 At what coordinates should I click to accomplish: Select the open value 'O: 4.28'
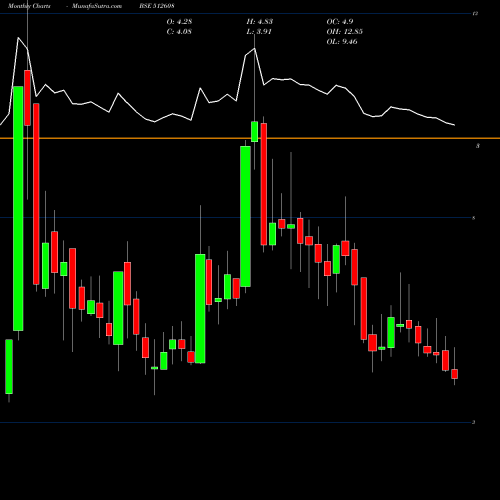tap(179, 22)
